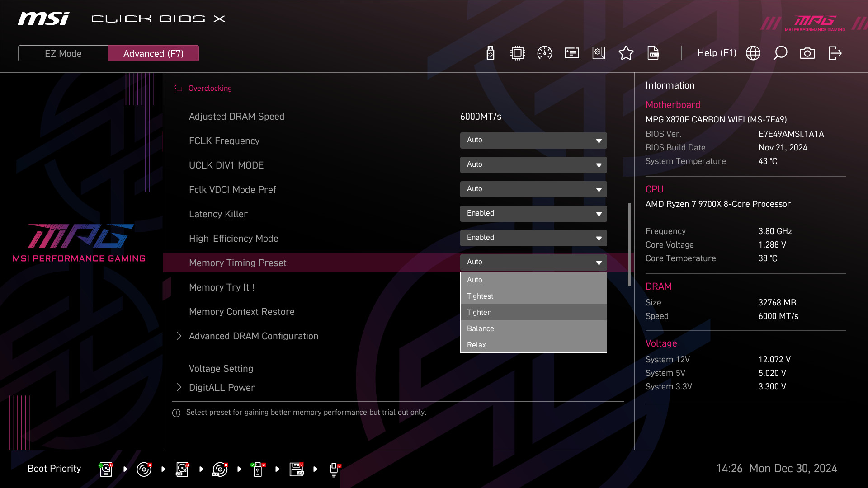Click the FCLK Frequency label
The width and height of the screenshot is (868, 488).
click(224, 141)
